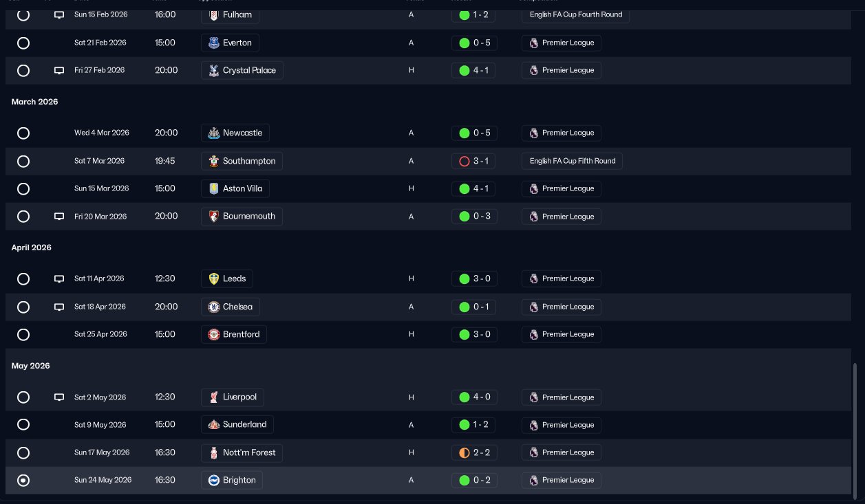Open the 4 - 0 result against Liverpool
Screen dimensions: 865x504
click(x=473, y=397)
